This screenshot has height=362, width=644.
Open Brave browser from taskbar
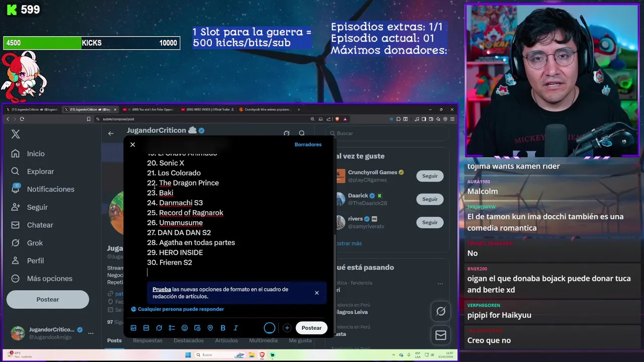pyautogui.click(x=262, y=355)
